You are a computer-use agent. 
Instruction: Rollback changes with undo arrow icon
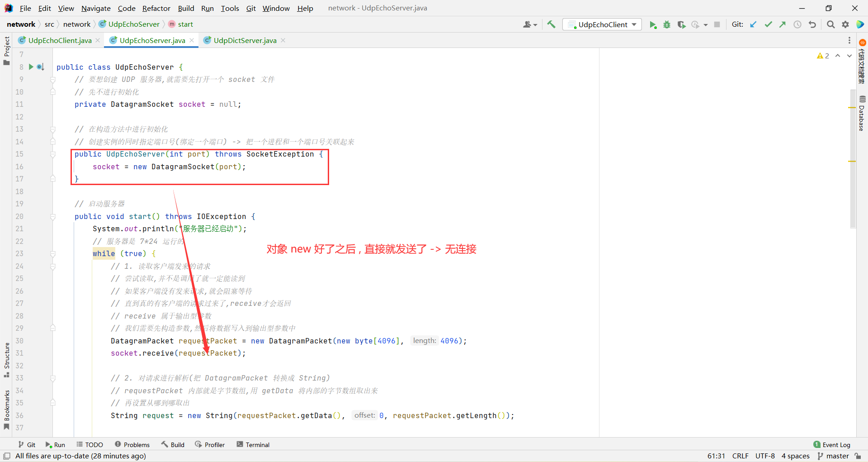812,24
